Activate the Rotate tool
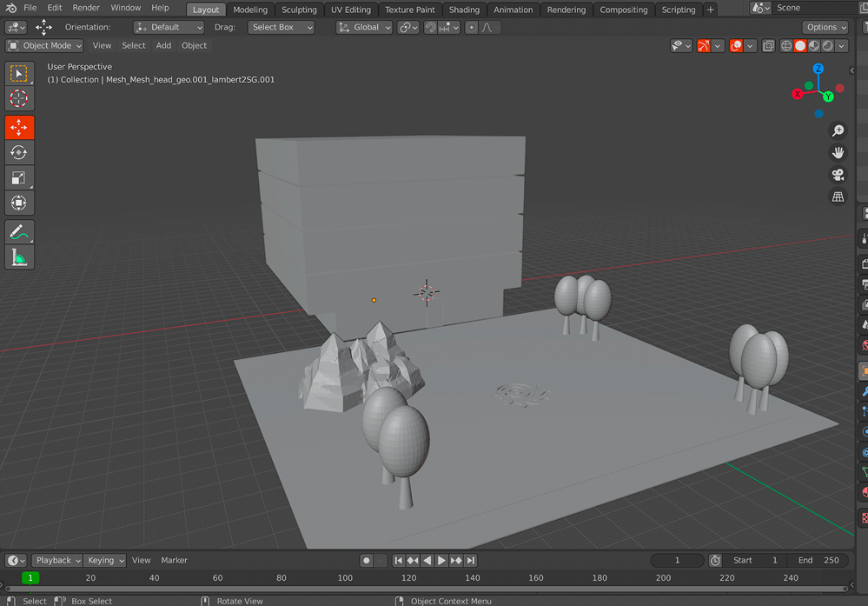 (x=19, y=153)
